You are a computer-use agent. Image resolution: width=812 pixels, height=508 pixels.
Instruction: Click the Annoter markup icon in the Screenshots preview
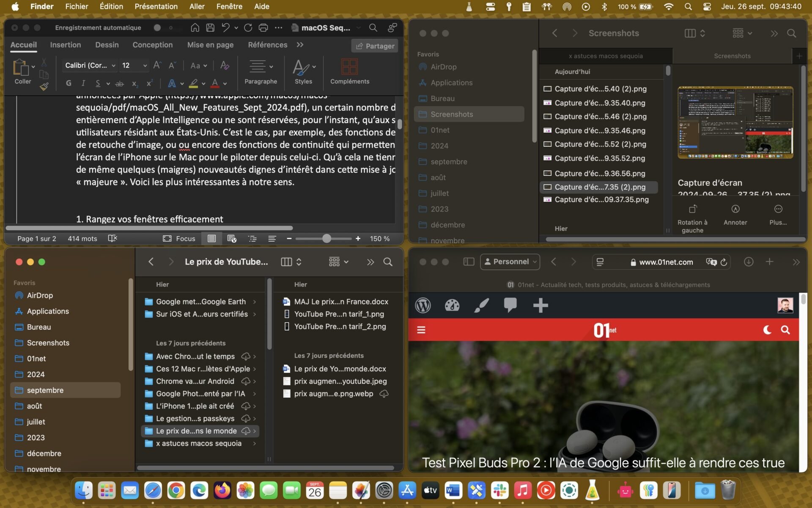click(735, 209)
